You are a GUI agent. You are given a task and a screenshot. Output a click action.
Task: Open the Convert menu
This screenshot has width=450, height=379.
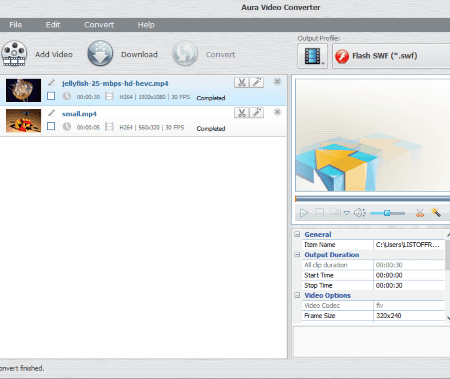(99, 25)
